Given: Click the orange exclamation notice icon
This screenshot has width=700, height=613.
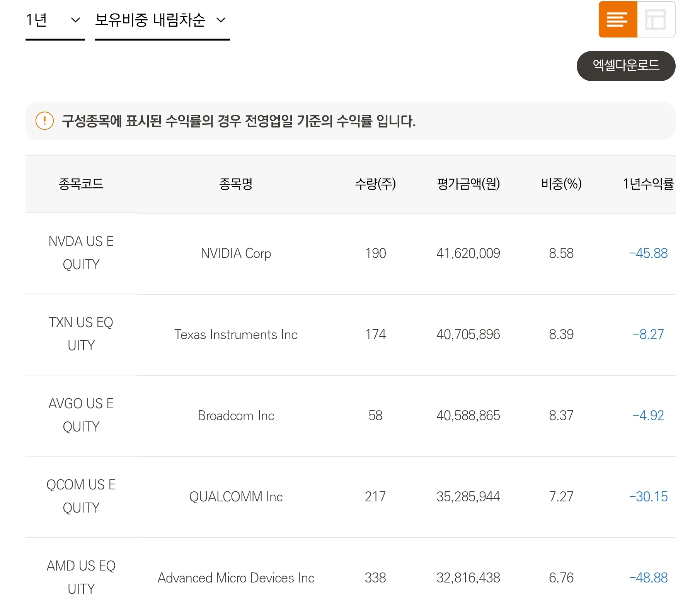Looking at the screenshot, I should click(44, 121).
